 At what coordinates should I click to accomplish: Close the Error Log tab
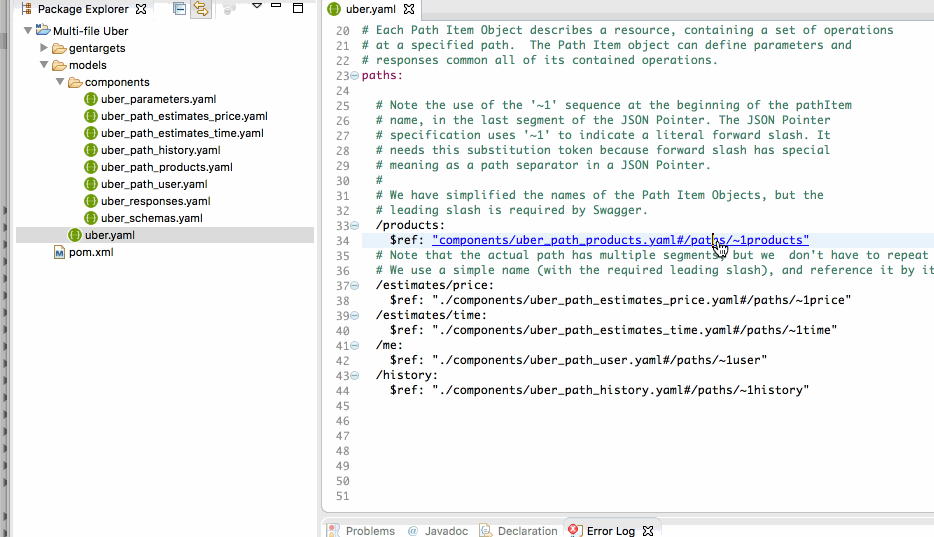pos(648,530)
